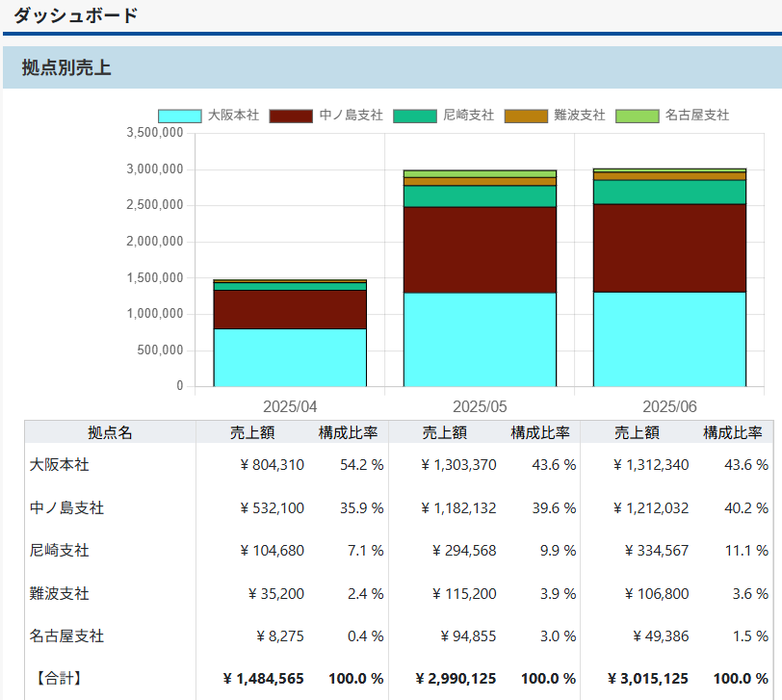Click the dark red 中ノ島支社 segment in the 2025/04 bar
Image resolution: width=782 pixels, height=700 pixels.
(x=290, y=309)
